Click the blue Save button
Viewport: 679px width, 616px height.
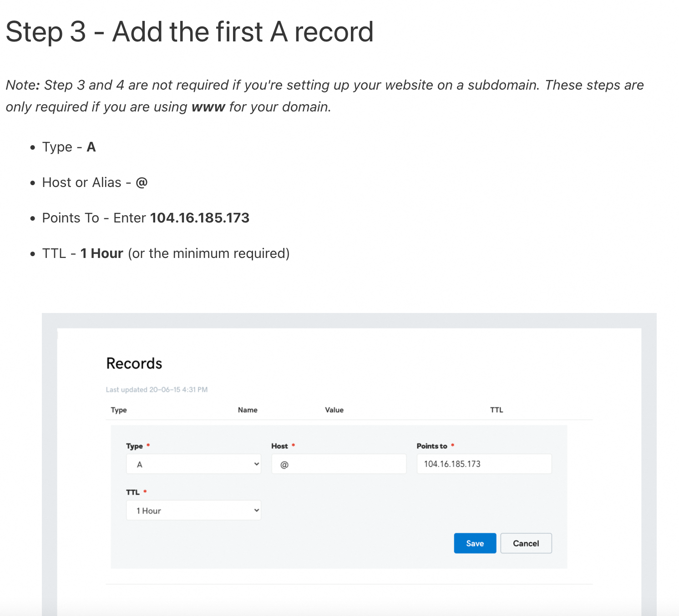tap(475, 543)
